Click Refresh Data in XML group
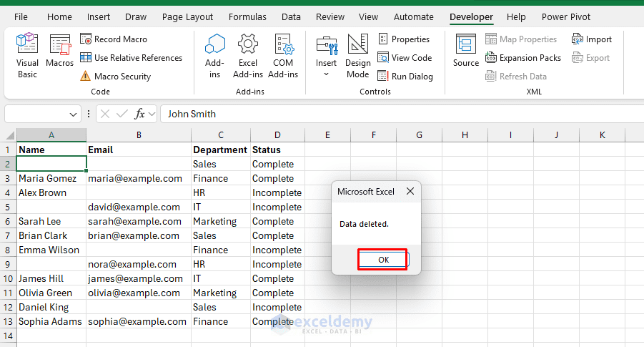644x347 pixels. pos(516,76)
